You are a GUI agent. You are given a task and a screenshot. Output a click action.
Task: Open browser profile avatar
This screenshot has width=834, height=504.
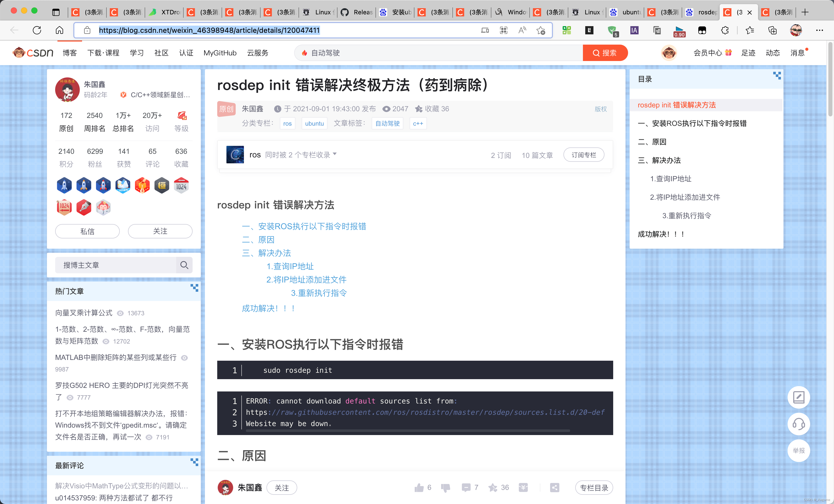click(x=796, y=31)
